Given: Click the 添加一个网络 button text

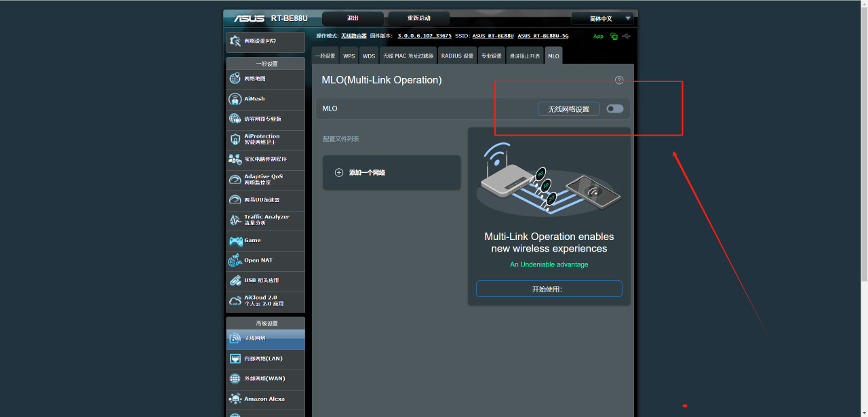Looking at the screenshot, I should 367,173.
